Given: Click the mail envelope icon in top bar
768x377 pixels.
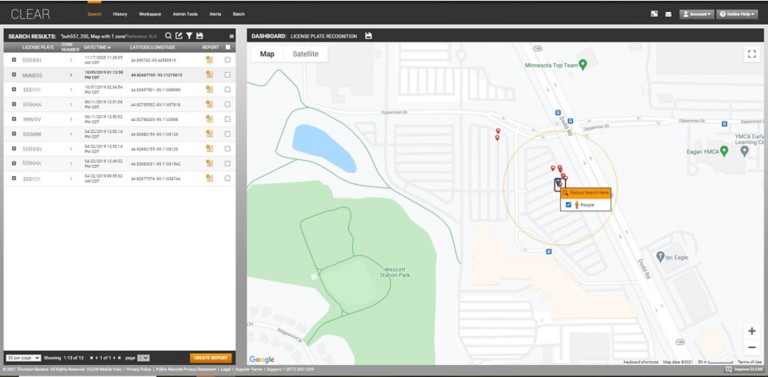Looking at the screenshot, I should coord(668,14).
